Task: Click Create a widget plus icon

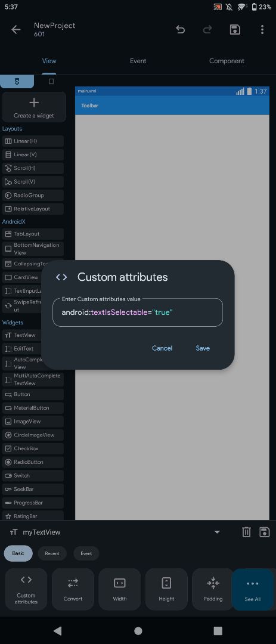Action: [34, 103]
